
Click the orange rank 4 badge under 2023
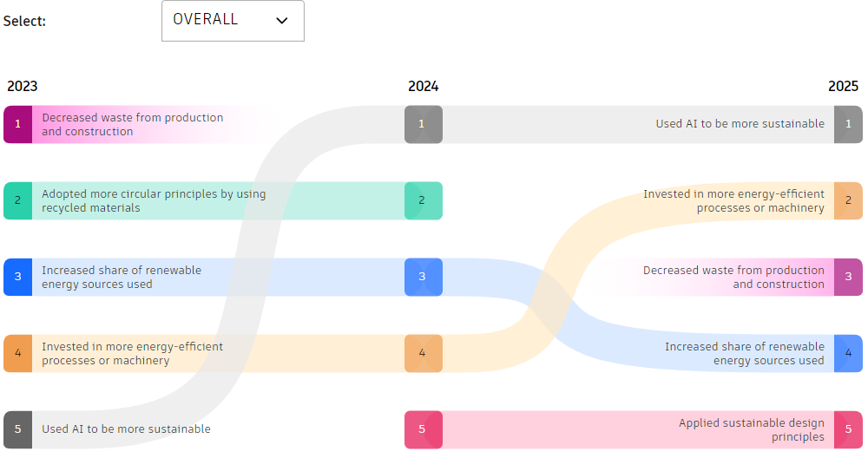click(17, 353)
